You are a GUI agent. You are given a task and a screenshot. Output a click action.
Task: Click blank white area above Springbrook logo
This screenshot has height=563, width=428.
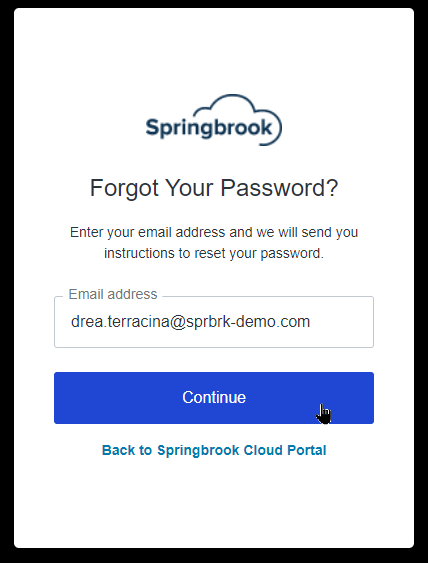(x=214, y=50)
